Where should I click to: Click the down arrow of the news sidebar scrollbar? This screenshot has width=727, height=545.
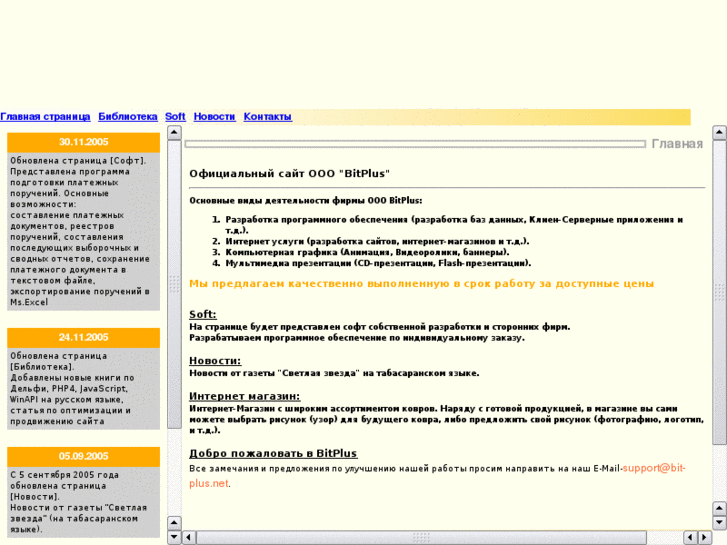[174, 538]
